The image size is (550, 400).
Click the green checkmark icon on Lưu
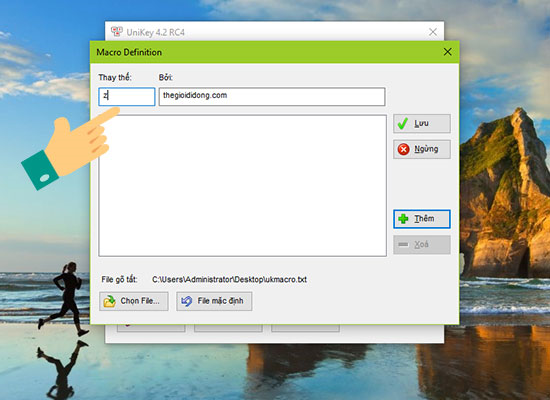(403, 124)
